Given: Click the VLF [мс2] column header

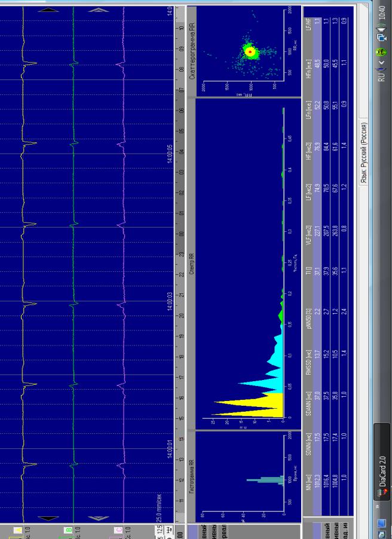Looking at the screenshot, I should pos(309,234).
